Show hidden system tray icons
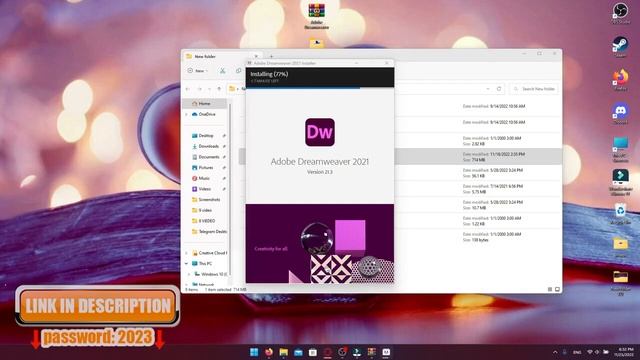 [x=555, y=352]
